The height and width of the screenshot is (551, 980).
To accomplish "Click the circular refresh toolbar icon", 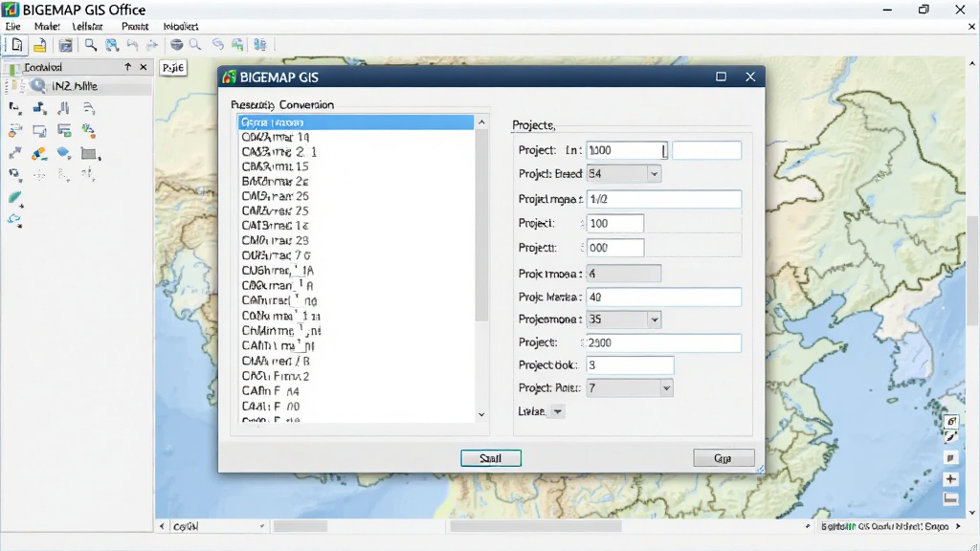I will pos(217,45).
